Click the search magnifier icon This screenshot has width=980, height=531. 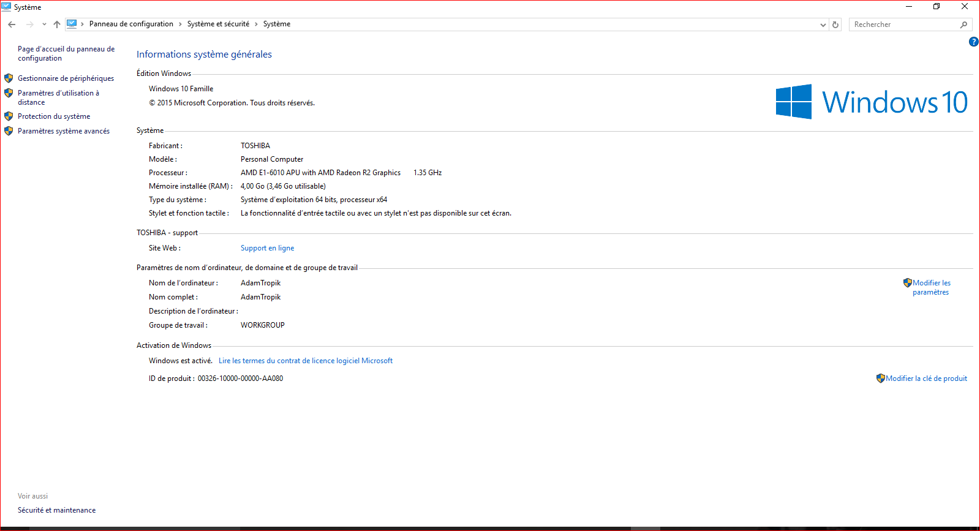pyautogui.click(x=964, y=24)
